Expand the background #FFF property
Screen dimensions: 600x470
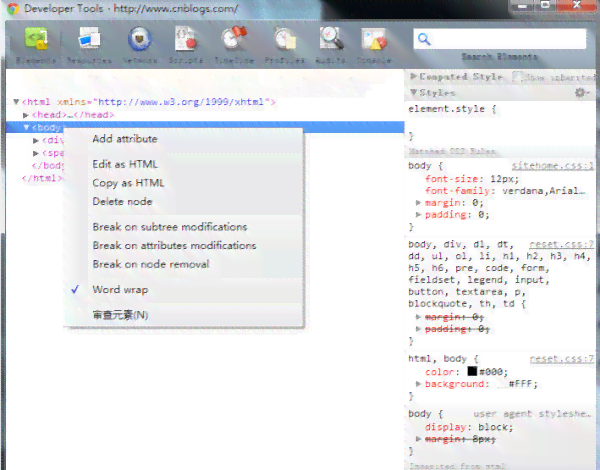tap(418, 384)
